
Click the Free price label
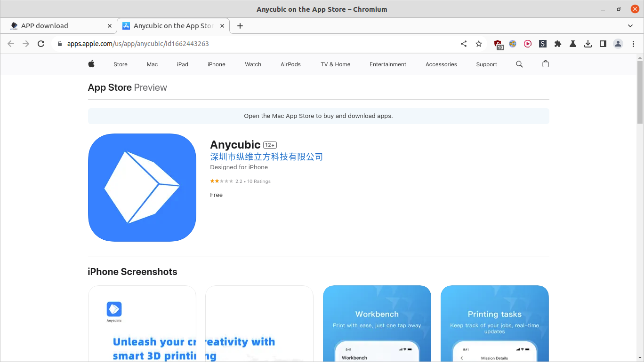coord(217,195)
